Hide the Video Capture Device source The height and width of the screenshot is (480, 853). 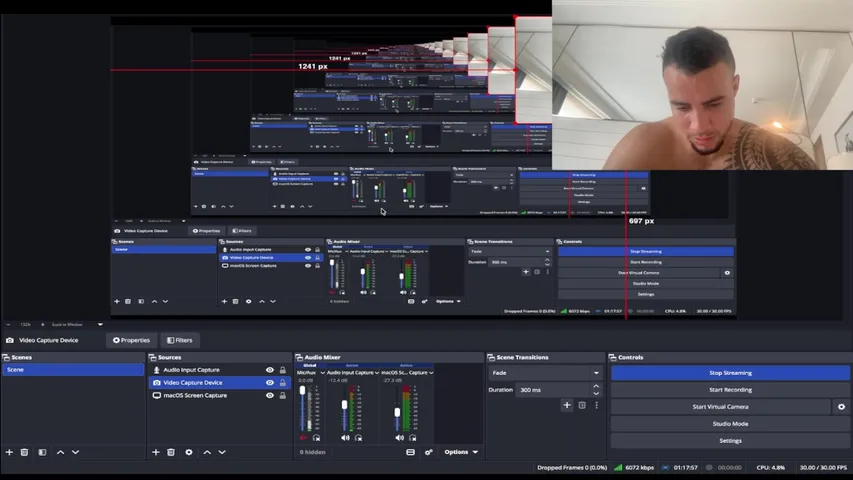pyautogui.click(x=270, y=383)
